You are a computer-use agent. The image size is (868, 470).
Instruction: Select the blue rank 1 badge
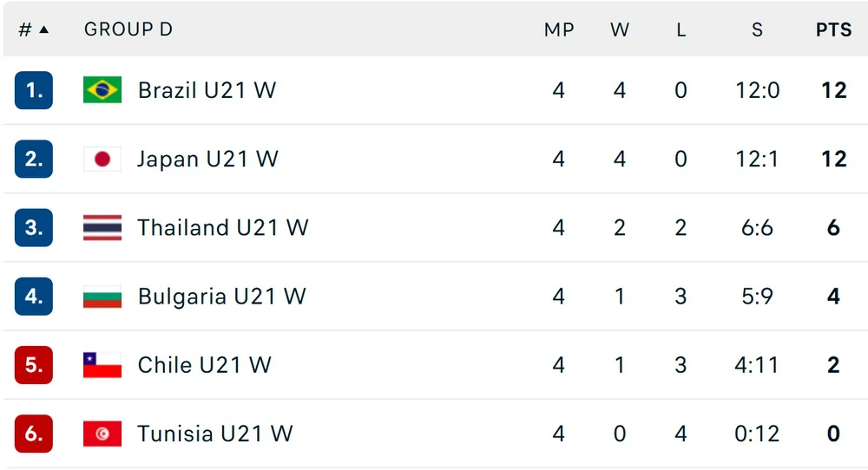[x=34, y=90]
